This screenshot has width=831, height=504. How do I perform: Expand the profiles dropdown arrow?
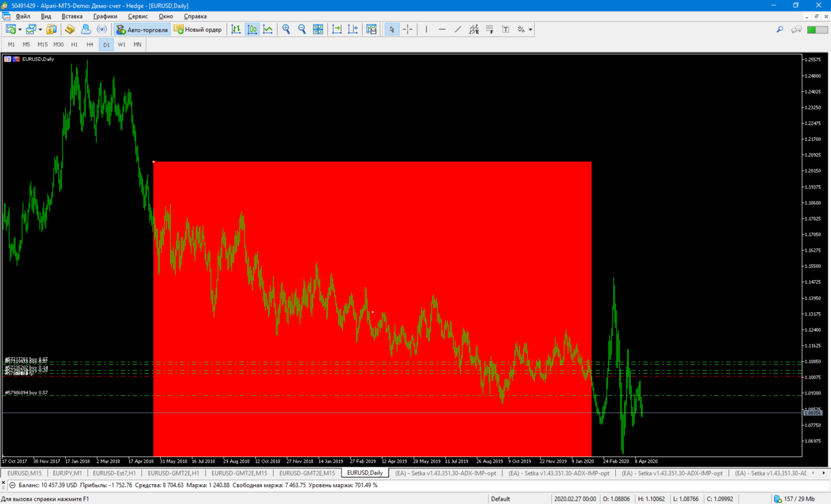(40, 30)
